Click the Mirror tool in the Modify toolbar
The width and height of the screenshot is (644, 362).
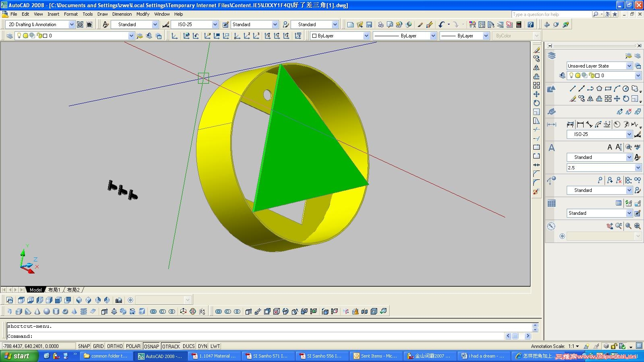pos(537,68)
